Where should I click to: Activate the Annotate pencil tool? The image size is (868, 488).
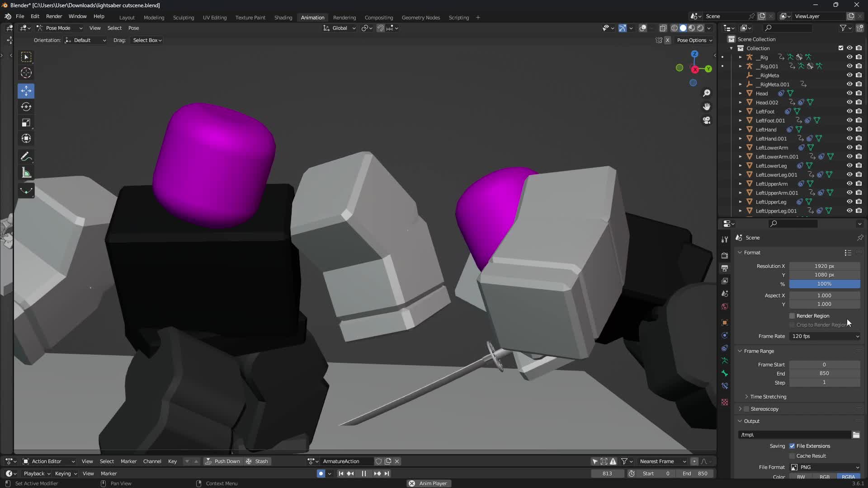pyautogui.click(x=26, y=157)
